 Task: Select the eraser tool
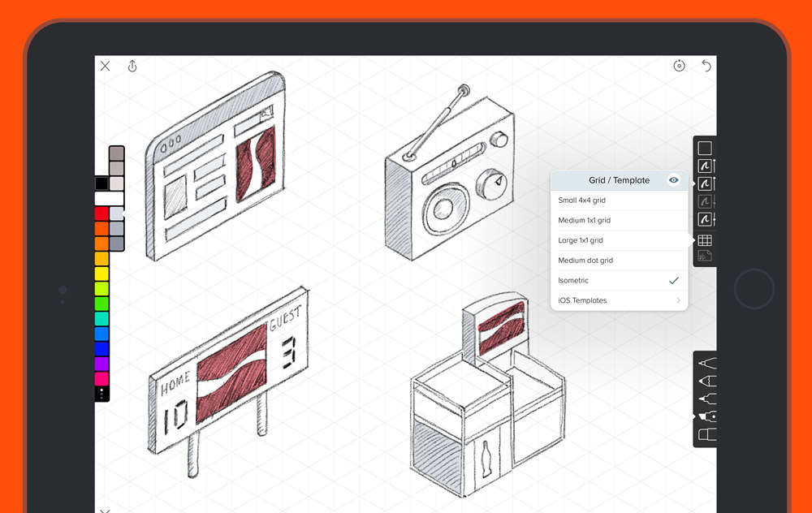tap(706, 435)
